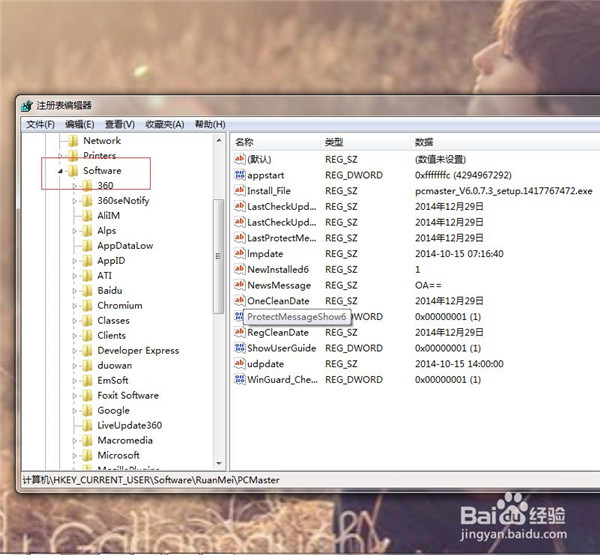Click the Google folder icon
The image size is (600, 555).
pyautogui.click(x=87, y=411)
